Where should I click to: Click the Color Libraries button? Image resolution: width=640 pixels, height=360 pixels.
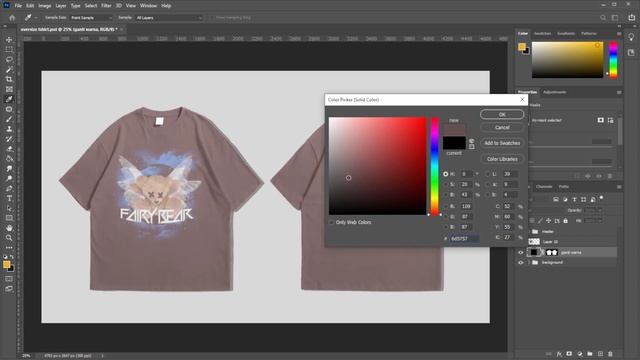tap(502, 159)
